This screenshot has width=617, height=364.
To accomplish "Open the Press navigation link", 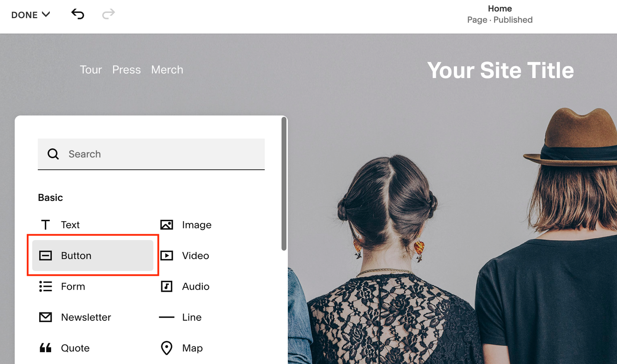I will point(126,70).
